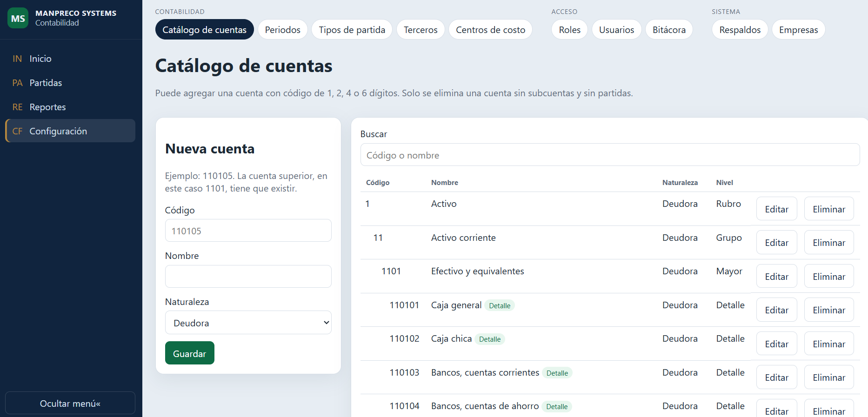The width and height of the screenshot is (868, 417).
Task: Delete Bancos, cuentas de ahorro account
Action: pos(829,409)
